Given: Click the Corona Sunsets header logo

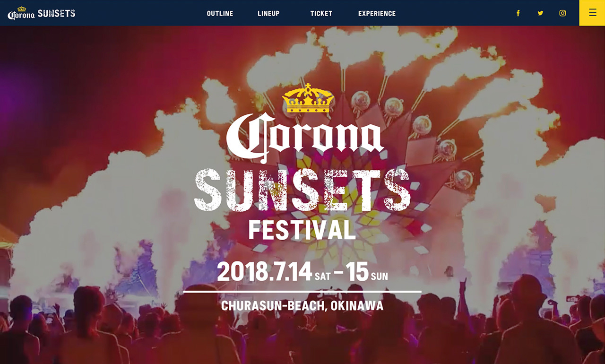Looking at the screenshot, I should (x=42, y=13).
